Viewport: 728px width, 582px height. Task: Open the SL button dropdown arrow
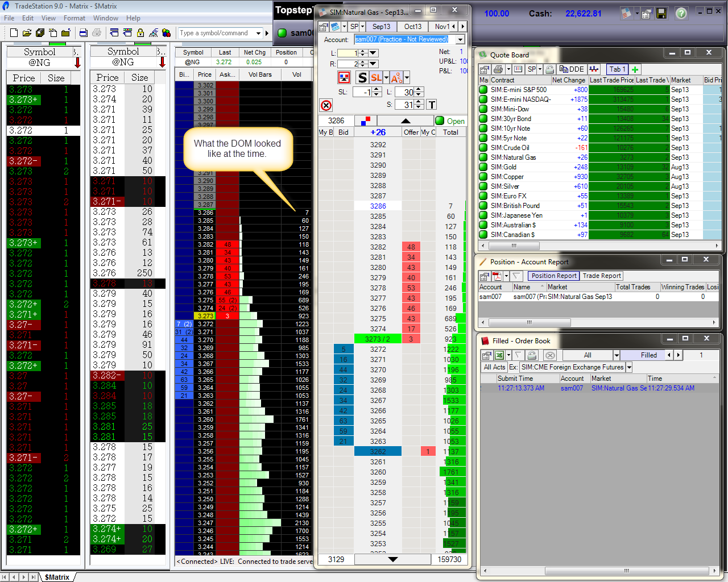(x=386, y=78)
